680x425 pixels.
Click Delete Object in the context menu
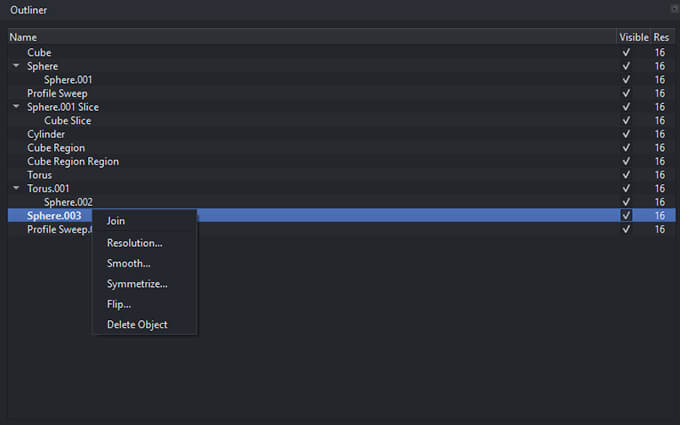tap(137, 324)
